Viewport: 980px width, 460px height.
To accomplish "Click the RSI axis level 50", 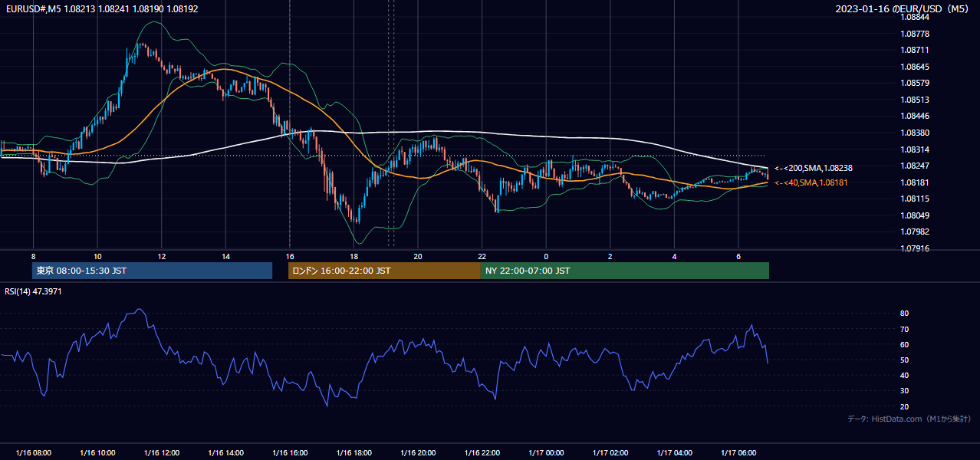I will pyautogui.click(x=905, y=360).
